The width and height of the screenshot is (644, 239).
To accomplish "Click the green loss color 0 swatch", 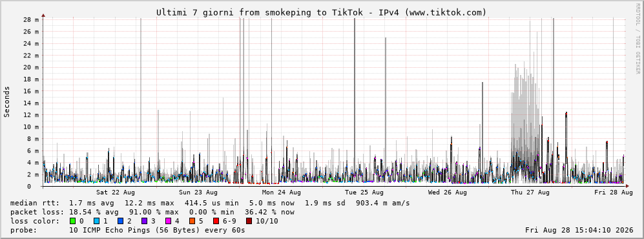I will pyautogui.click(x=73, y=221).
